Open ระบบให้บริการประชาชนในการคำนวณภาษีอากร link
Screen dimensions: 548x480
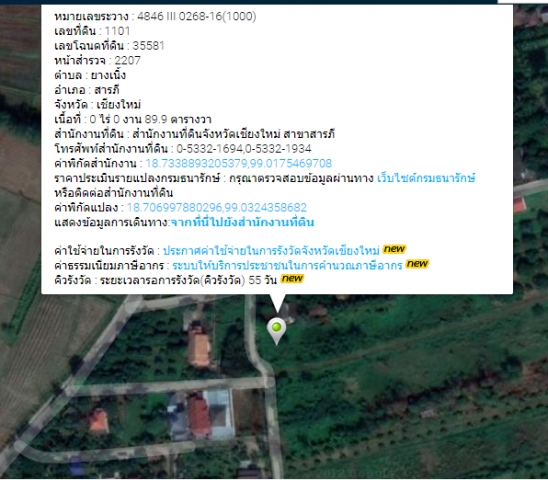coord(287,266)
